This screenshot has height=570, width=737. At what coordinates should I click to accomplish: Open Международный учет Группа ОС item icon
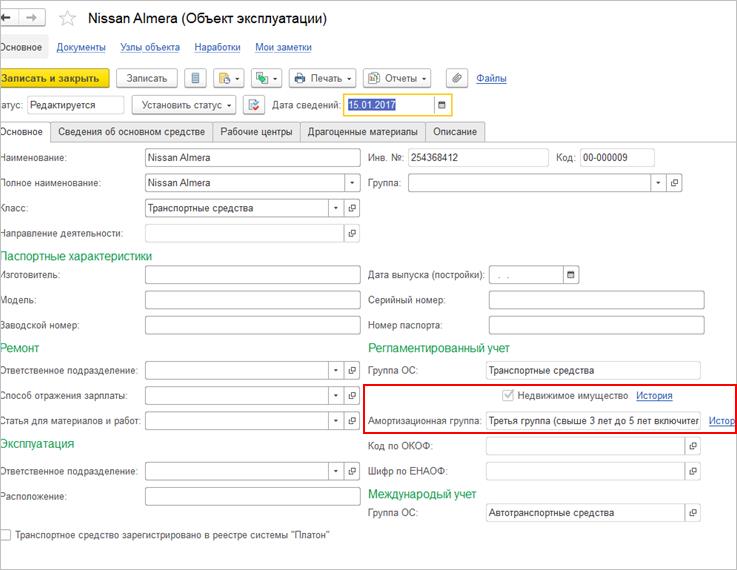[x=692, y=513]
